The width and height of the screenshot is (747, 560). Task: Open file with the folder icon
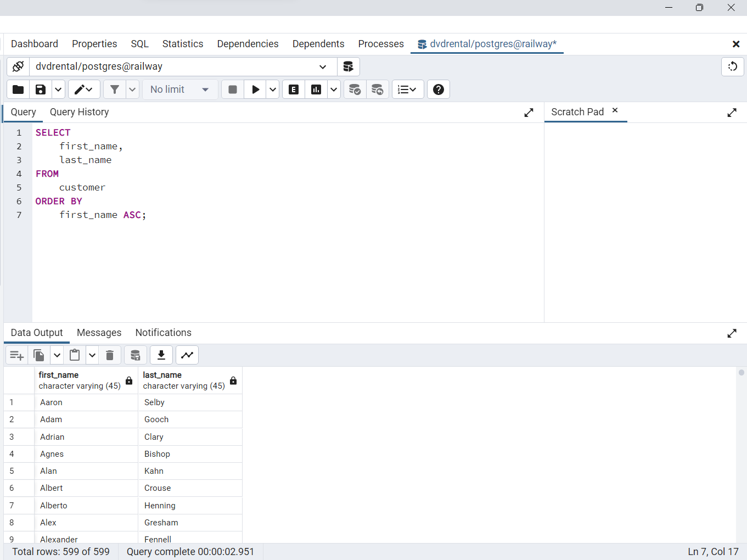click(18, 89)
